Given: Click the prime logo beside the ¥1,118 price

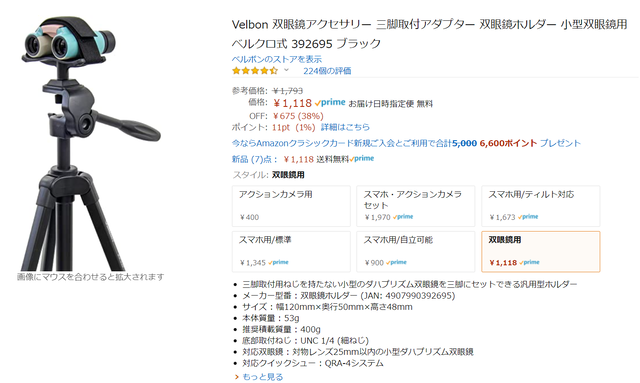Looking at the screenshot, I should point(330,102).
